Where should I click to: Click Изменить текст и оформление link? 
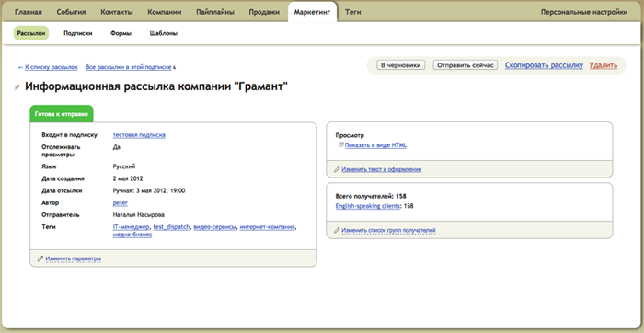pyautogui.click(x=382, y=169)
